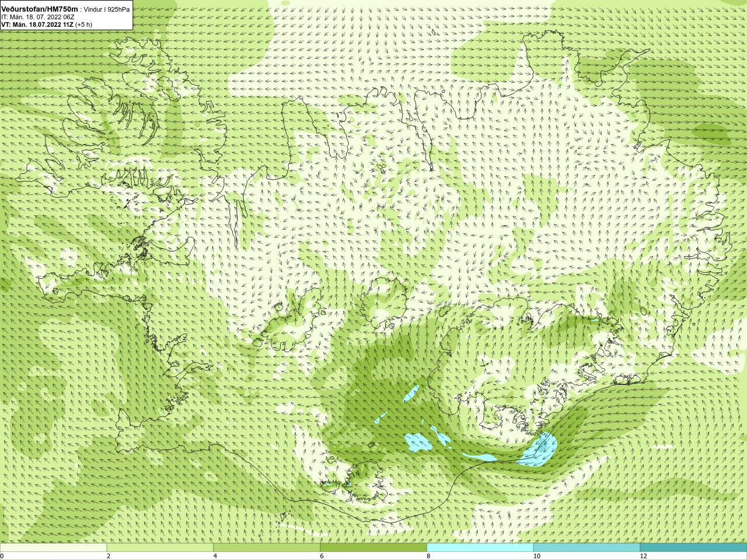
Task: Click the 12+ teal legend swatch
Action: (693, 548)
